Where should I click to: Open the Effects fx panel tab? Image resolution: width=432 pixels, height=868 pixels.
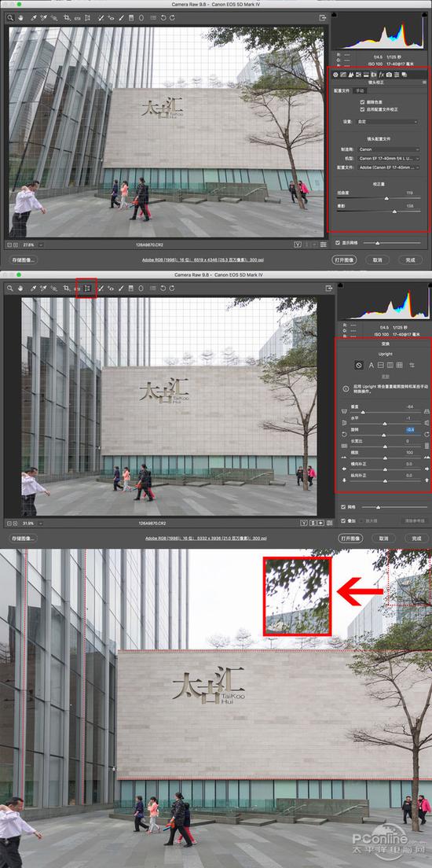(382, 75)
